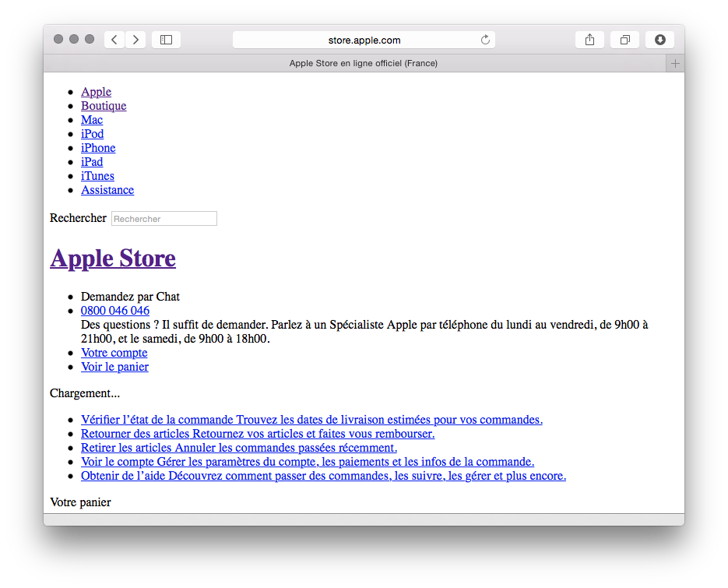Focus the Rechercher search field
The image size is (728, 588).
click(x=164, y=218)
